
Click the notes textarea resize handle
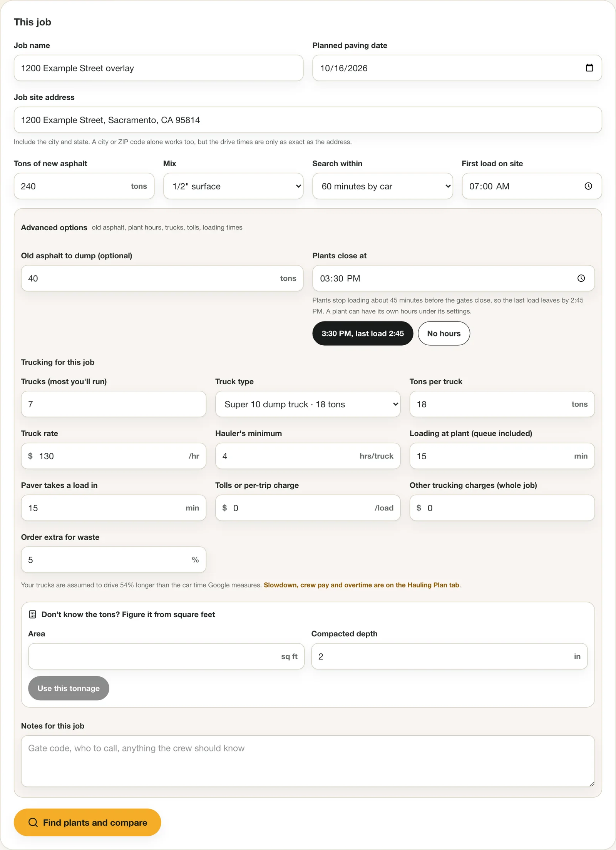click(x=592, y=784)
